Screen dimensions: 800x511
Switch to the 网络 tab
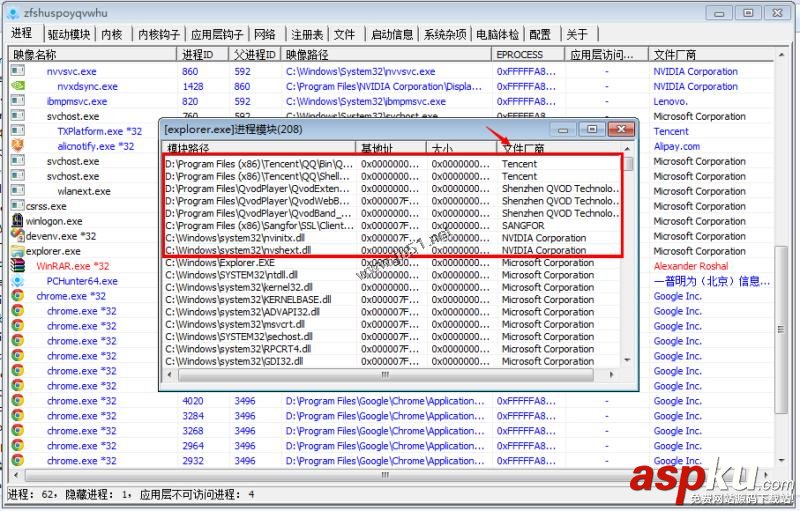265,35
